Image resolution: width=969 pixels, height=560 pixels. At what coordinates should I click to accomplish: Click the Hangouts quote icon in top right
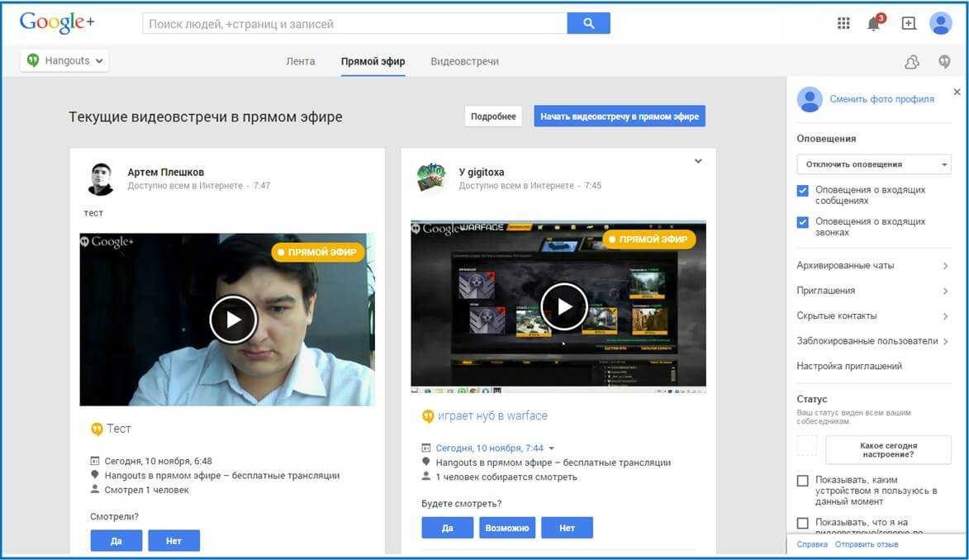pos(944,62)
